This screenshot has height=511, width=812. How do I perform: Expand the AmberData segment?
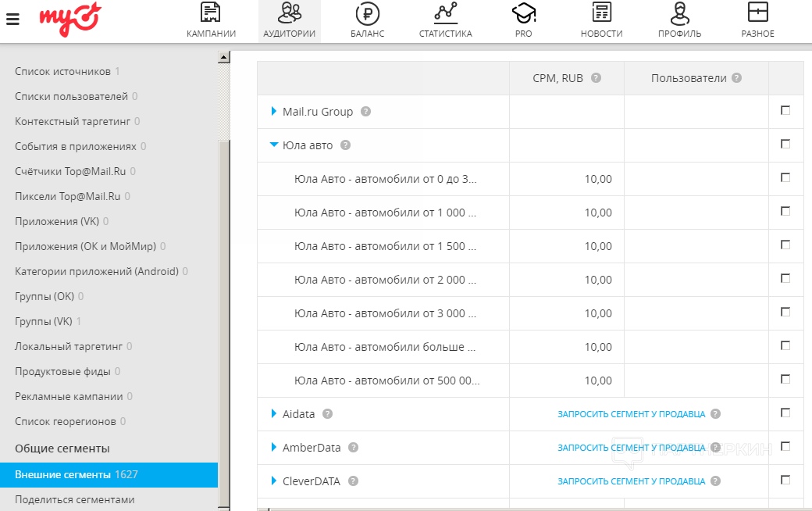pos(273,447)
